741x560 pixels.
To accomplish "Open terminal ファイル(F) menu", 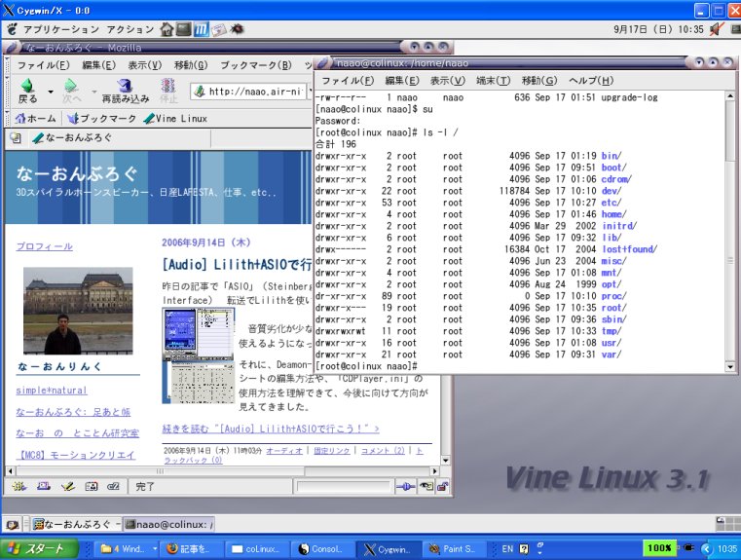I will 348,80.
